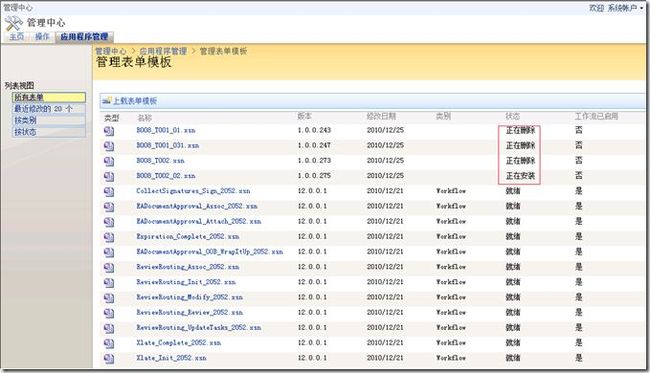
Task: Switch to the 主页 tab
Action: tap(17, 37)
